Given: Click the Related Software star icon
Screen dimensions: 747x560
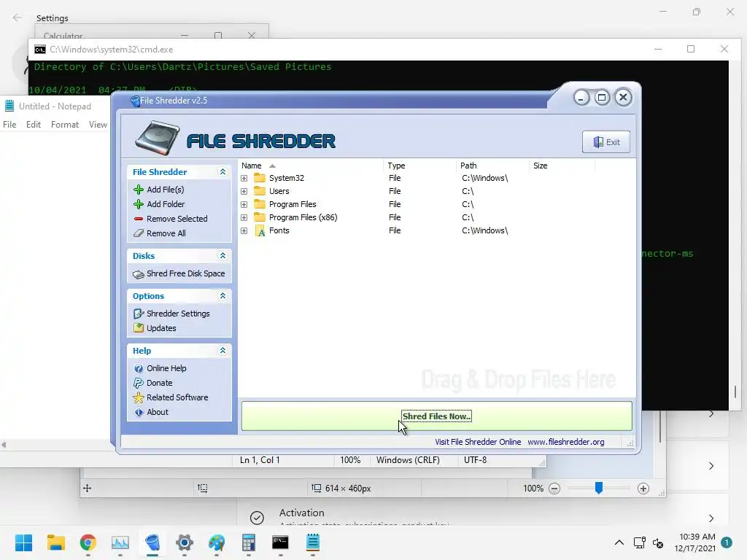Looking at the screenshot, I should (139, 397).
